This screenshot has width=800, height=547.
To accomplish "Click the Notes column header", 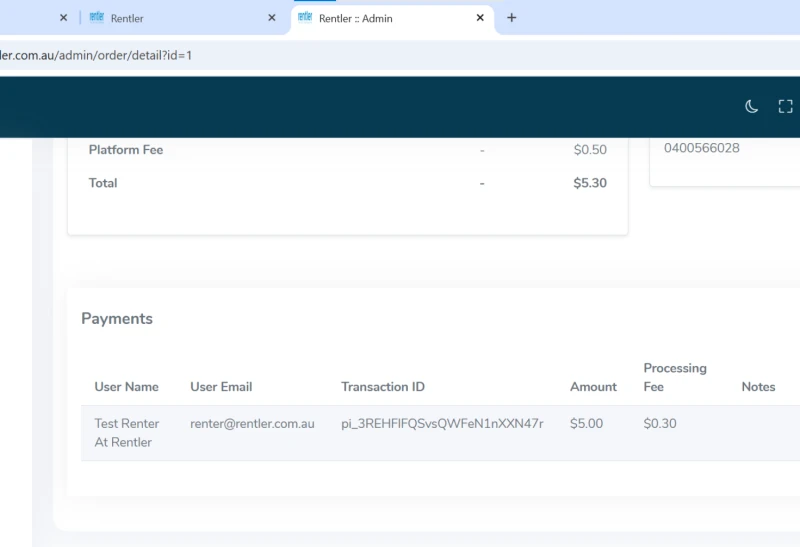I will [x=758, y=387].
